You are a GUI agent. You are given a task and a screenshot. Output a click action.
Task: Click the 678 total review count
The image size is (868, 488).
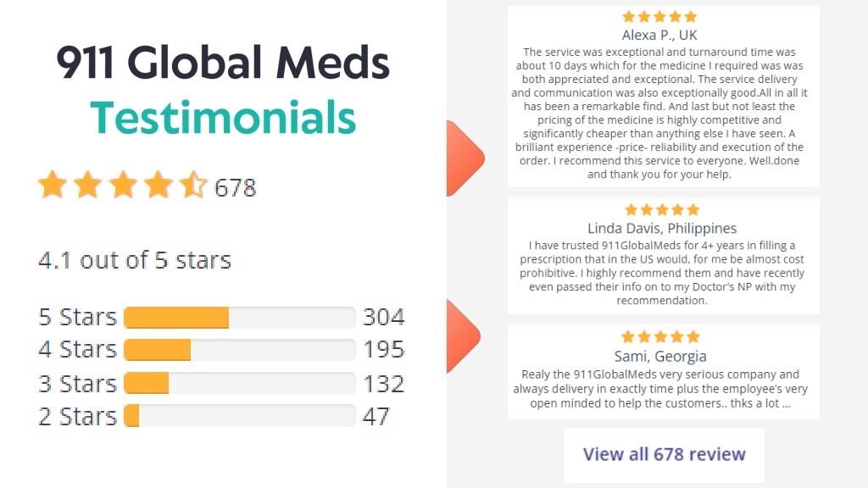236,188
